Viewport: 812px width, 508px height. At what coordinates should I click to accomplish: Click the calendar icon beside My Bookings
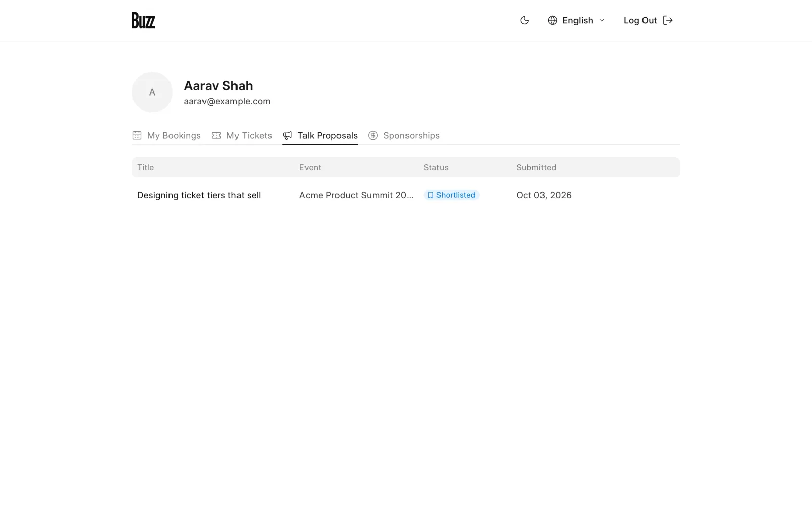(x=137, y=135)
